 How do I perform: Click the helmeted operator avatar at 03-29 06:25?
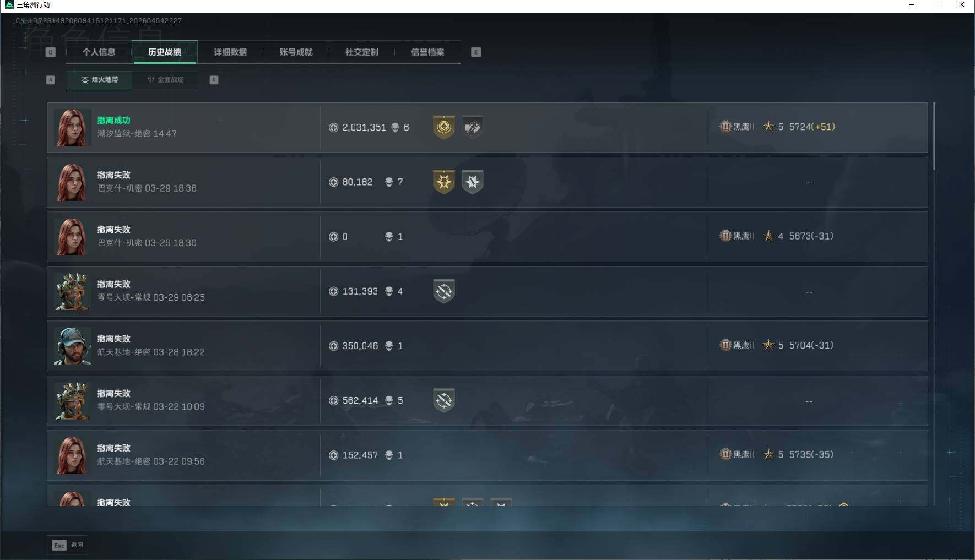click(72, 291)
